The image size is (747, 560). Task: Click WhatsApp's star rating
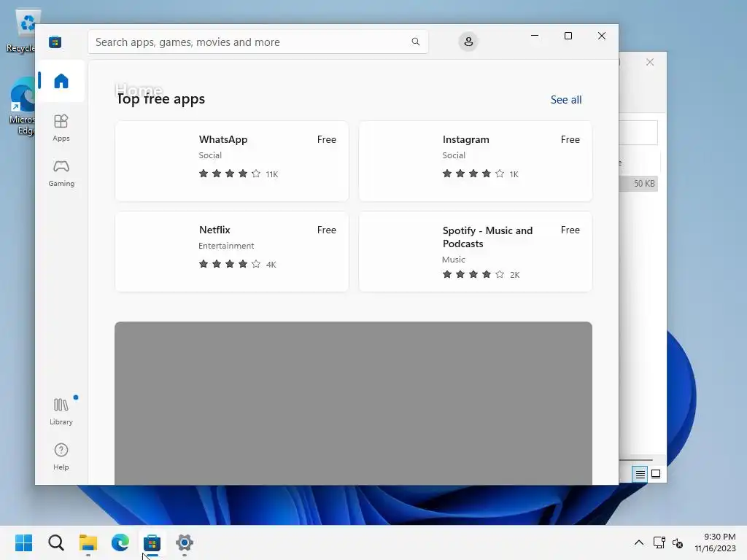tap(230, 174)
